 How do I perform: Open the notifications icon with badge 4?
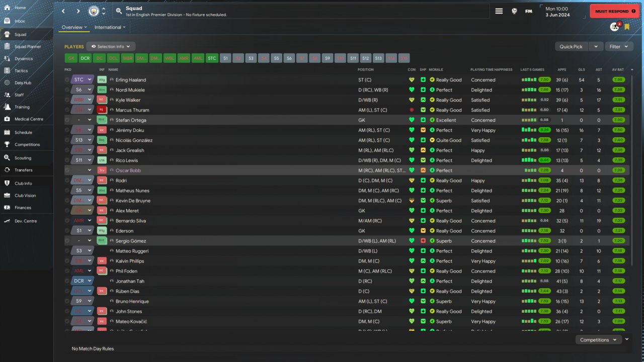pos(614,27)
